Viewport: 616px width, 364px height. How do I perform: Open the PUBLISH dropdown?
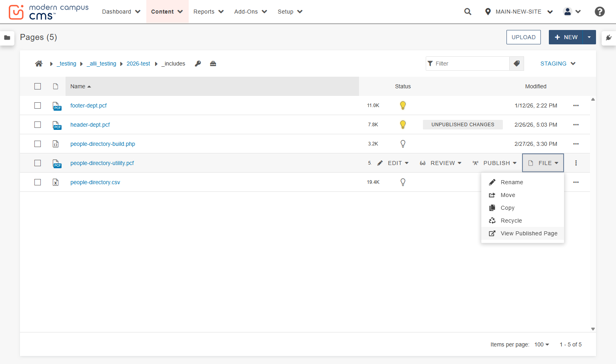coord(494,163)
